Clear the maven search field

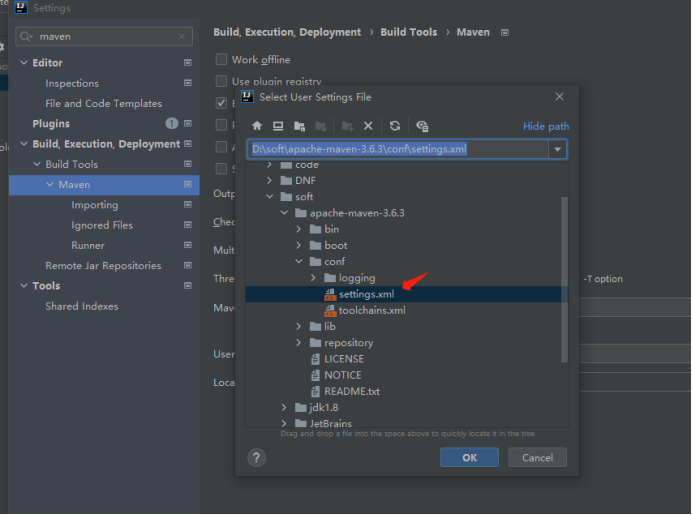[181, 37]
